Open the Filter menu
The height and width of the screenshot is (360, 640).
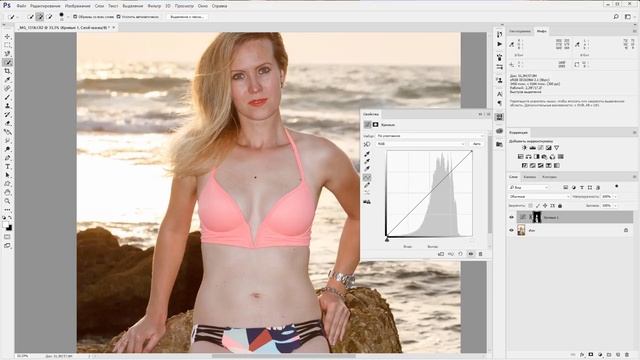[x=154, y=6]
